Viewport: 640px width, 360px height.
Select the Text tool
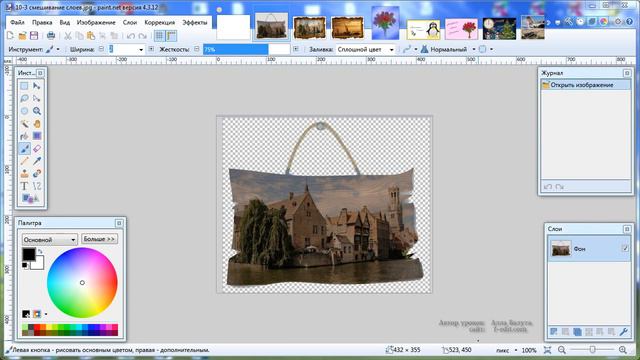[24, 186]
